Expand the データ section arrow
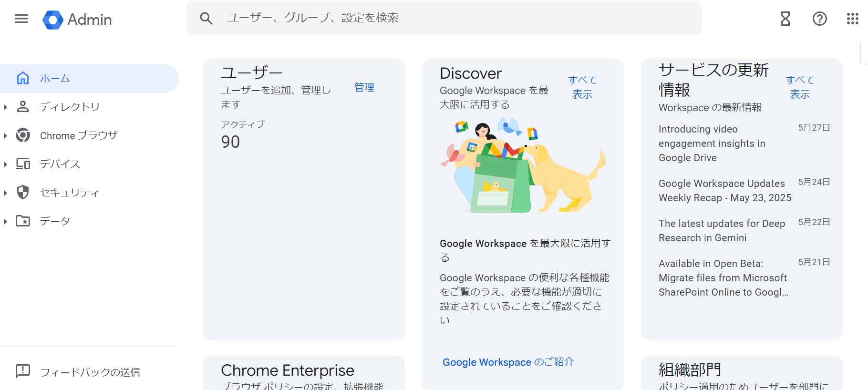This screenshot has height=390, width=868. coord(5,221)
